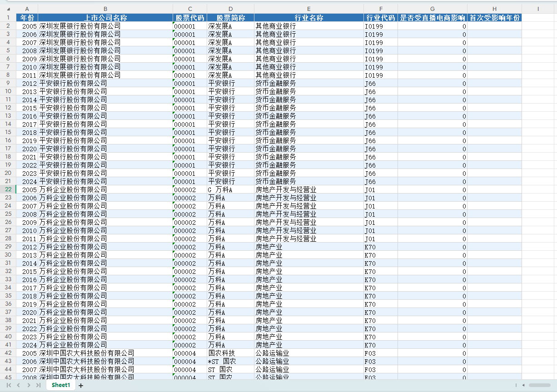Go to next sheet using navigation arrow
Viewport: 557px width, 392px height.
pyautogui.click(x=29, y=385)
